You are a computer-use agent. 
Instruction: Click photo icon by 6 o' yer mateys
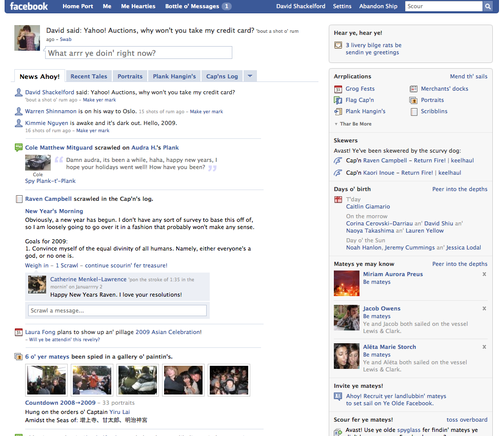pyautogui.click(x=19, y=357)
